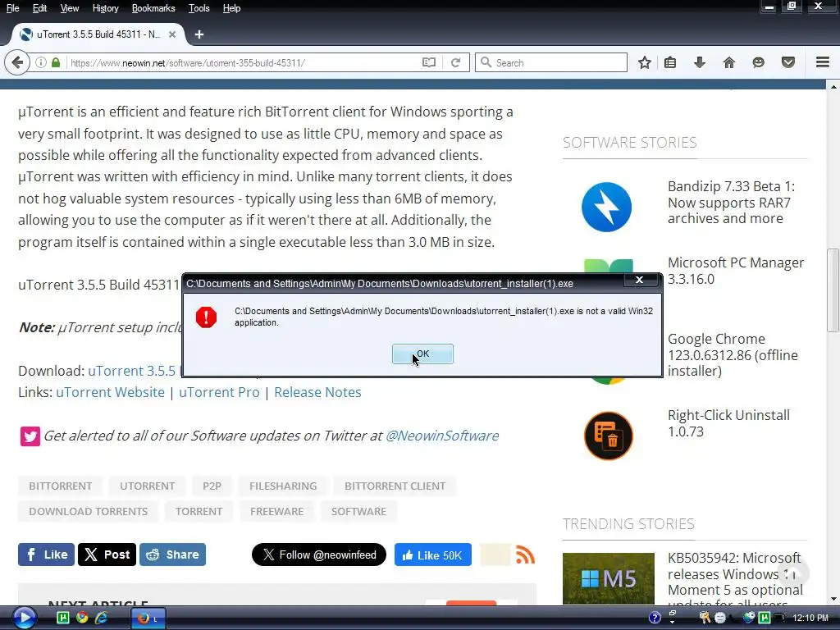The width and height of the screenshot is (840, 630).
Task: Click the Reddit Share button
Action: click(172, 555)
